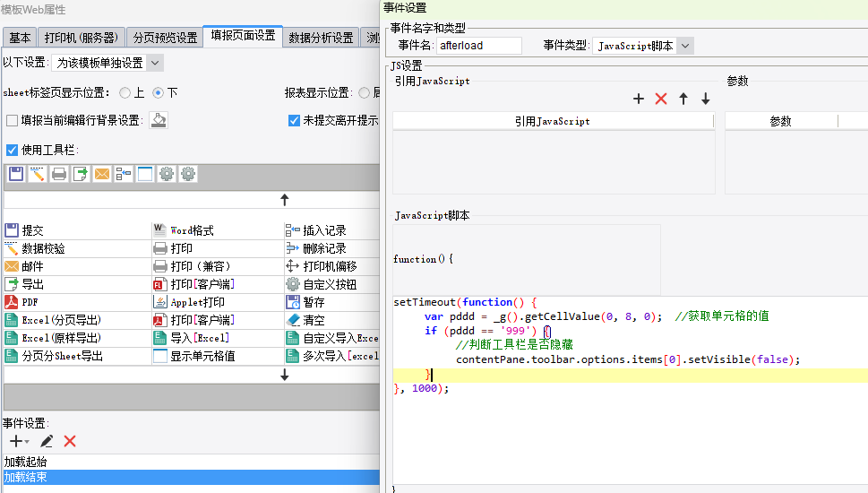Choose the PDF export item

(21, 302)
